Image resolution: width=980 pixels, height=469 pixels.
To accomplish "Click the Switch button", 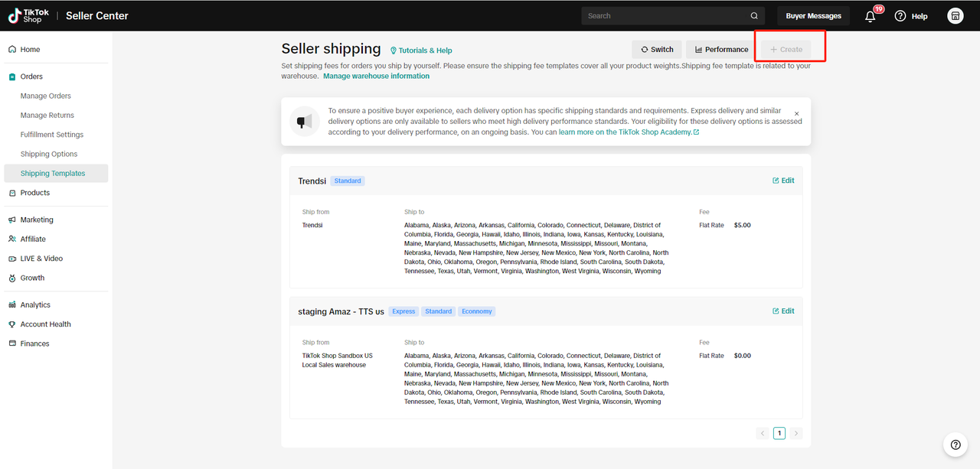I will click(657, 50).
